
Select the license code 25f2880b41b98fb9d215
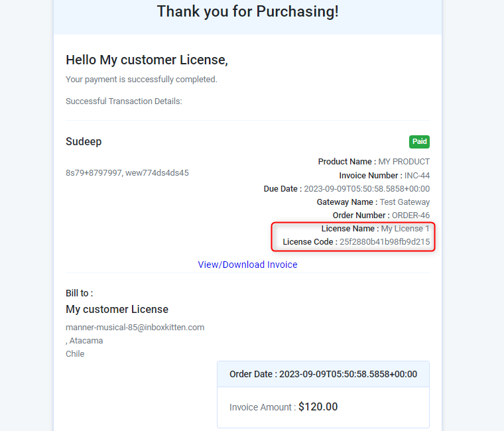pos(385,242)
